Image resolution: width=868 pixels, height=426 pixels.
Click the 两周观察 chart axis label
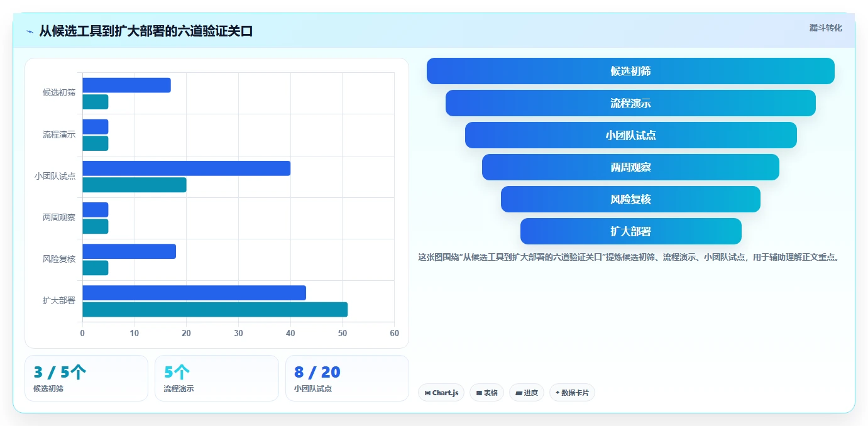[x=59, y=217]
